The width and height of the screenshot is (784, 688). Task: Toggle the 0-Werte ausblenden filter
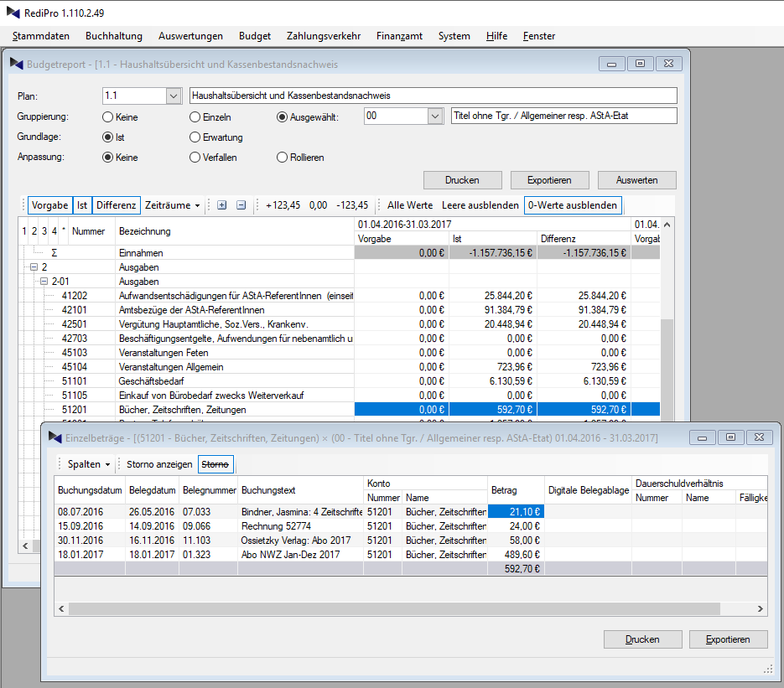point(572,205)
